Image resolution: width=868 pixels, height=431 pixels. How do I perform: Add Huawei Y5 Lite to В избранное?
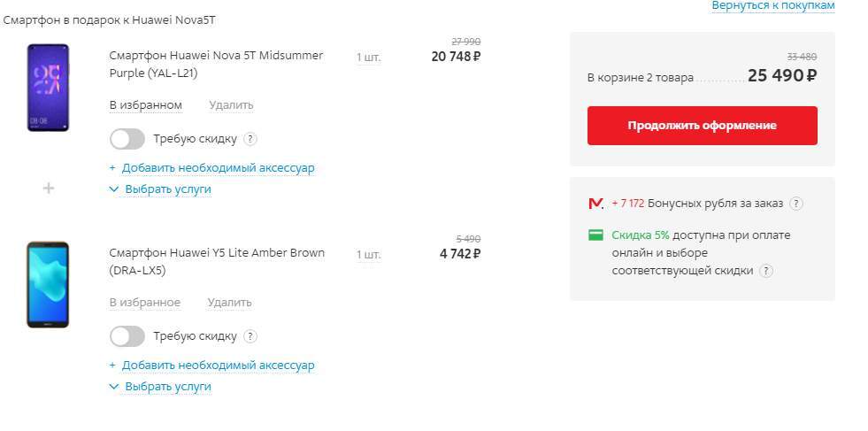coord(145,303)
